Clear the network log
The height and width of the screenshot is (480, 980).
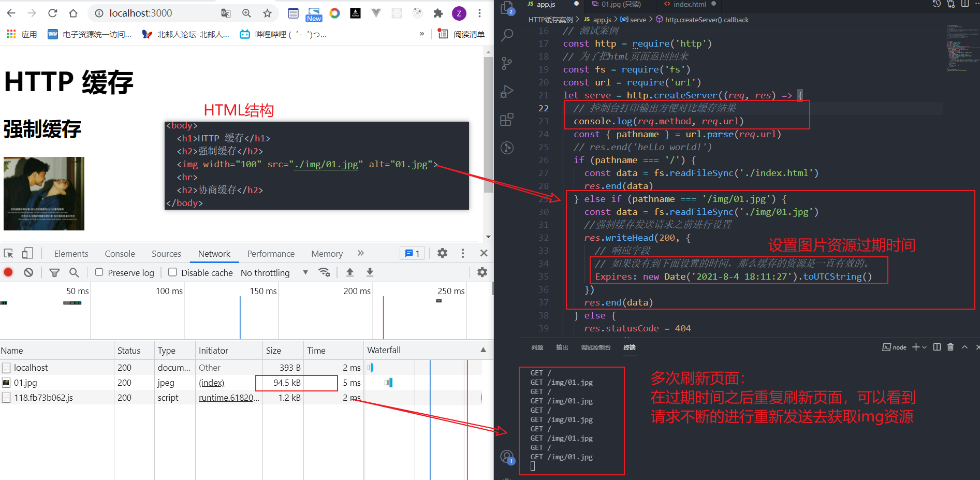[x=28, y=272]
